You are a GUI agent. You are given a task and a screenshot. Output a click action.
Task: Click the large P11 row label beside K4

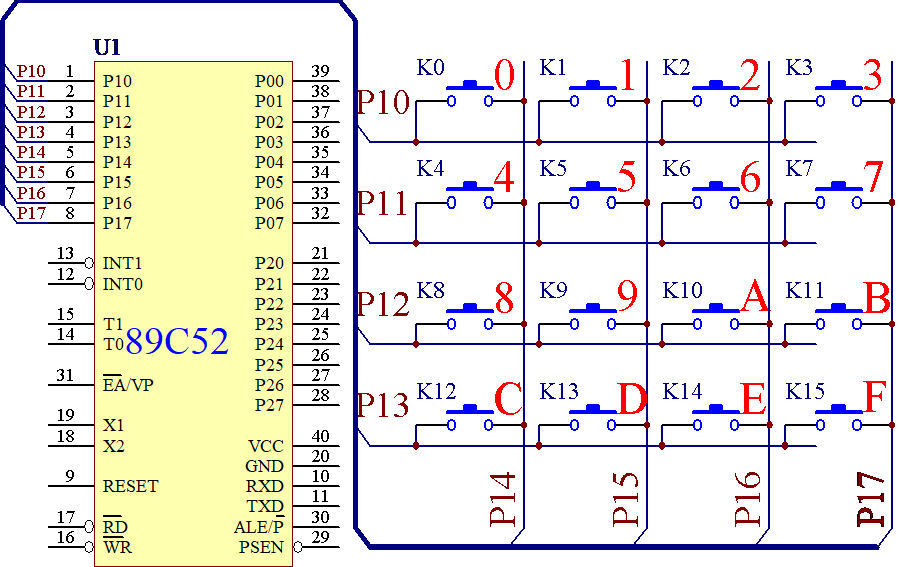click(x=382, y=204)
